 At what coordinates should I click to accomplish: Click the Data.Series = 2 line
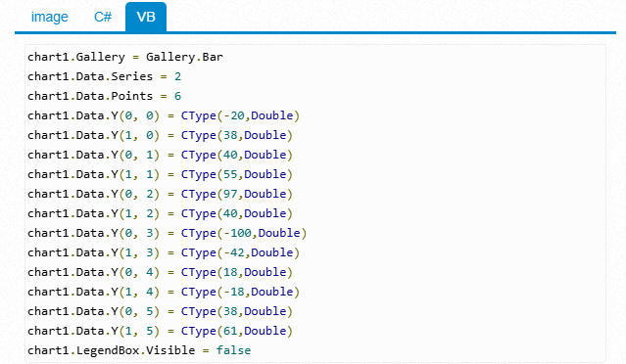[x=104, y=76]
